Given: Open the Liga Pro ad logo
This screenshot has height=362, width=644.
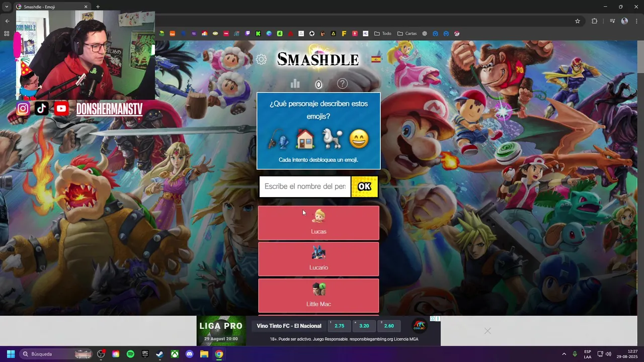Looking at the screenshot, I should click(221, 330).
